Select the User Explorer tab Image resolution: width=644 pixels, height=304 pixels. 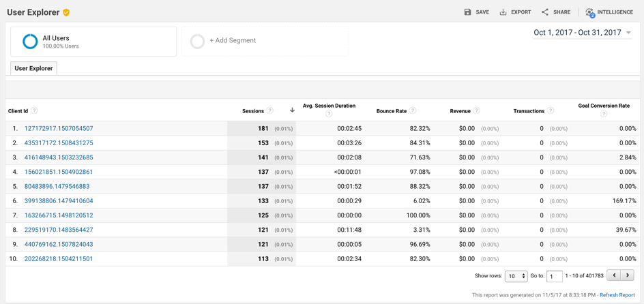[33, 69]
